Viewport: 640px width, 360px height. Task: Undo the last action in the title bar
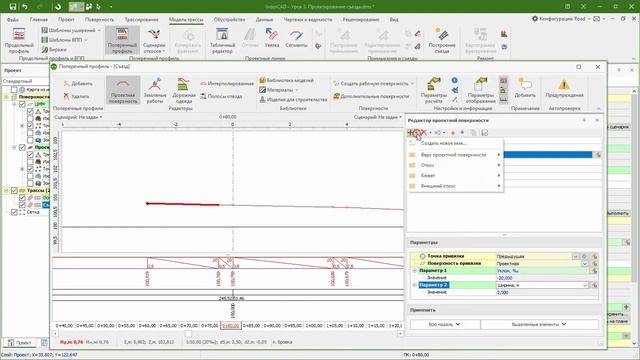point(25,7)
